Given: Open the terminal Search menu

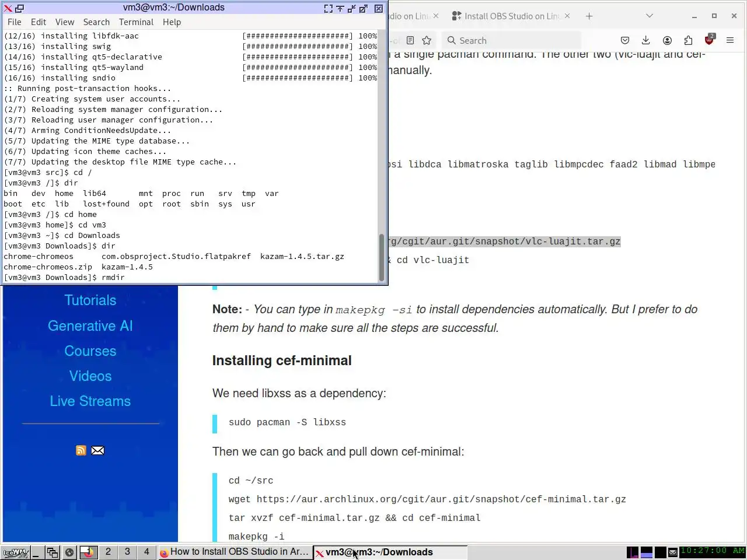Looking at the screenshot, I should click(96, 22).
